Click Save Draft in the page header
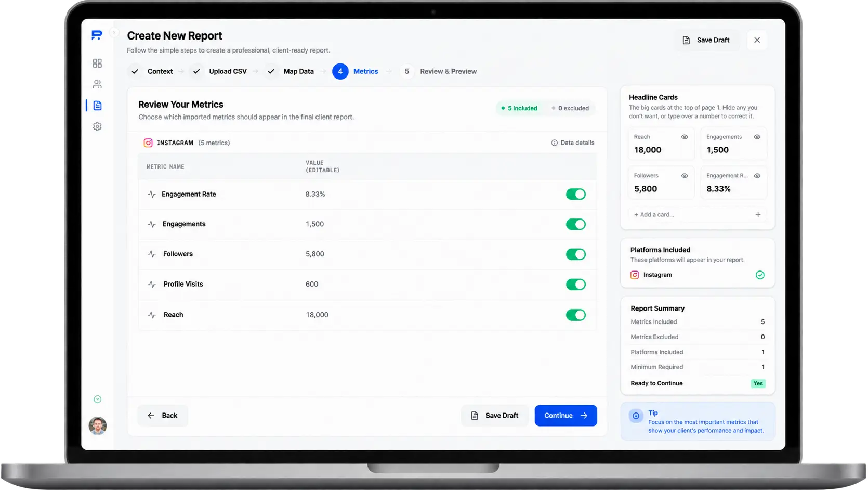The width and height of the screenshot is (868, 490). click(x=706, y=40)
